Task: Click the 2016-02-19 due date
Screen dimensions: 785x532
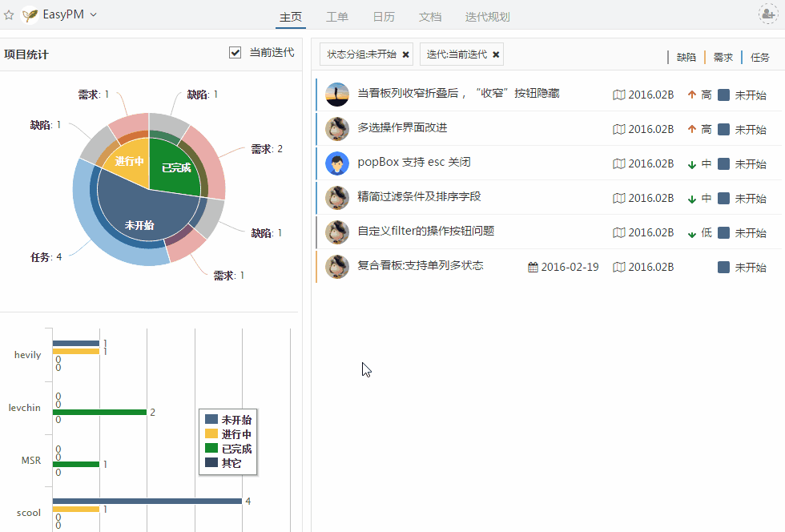Action: [570, 267]
